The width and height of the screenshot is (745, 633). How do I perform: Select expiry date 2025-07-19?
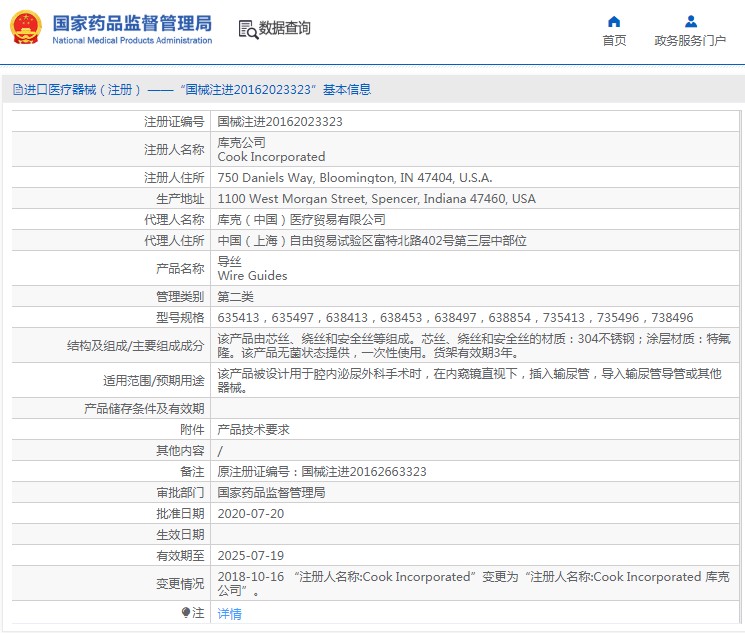click(250, 555)
